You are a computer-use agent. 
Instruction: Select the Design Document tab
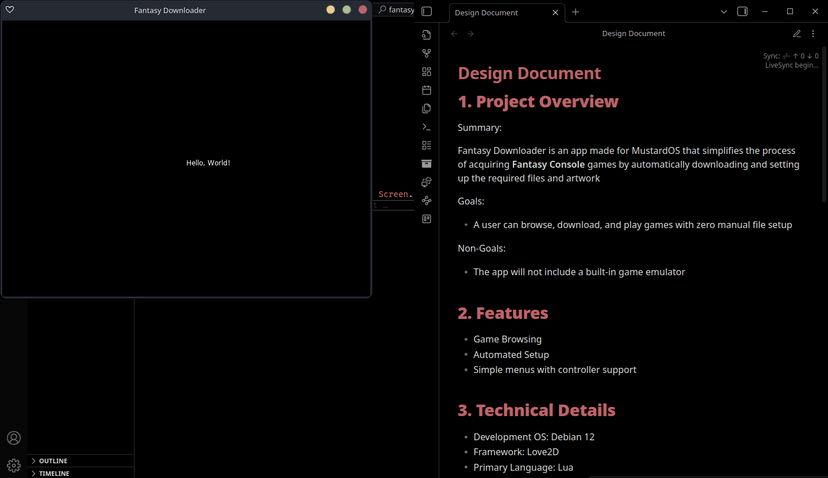pos(487,13)
